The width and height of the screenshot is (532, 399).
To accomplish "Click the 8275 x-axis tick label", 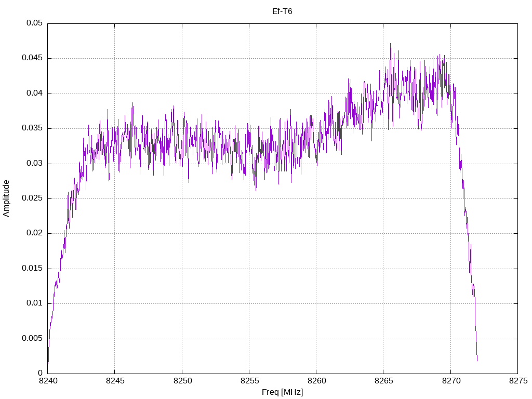I will (x=518, y=381).
